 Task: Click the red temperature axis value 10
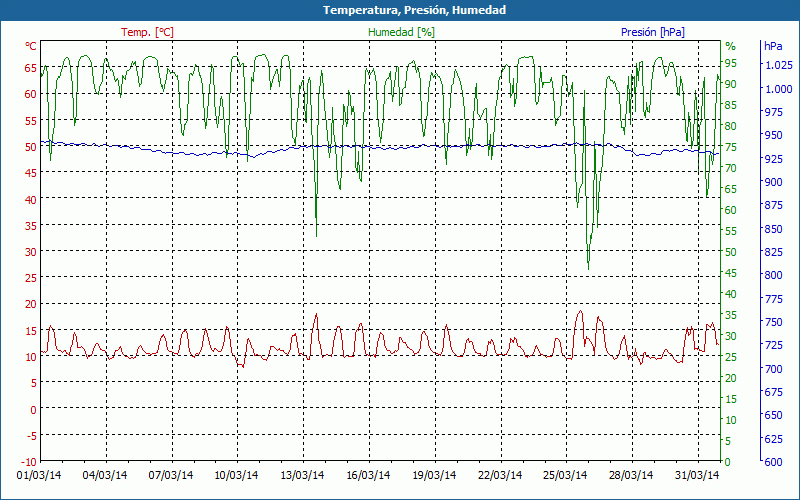(x=31, y=357)
